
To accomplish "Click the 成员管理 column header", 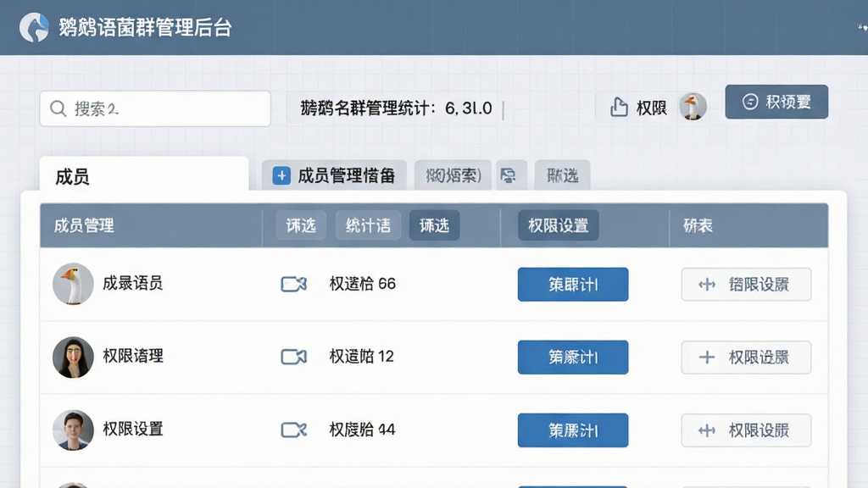I will coord(84,225).
